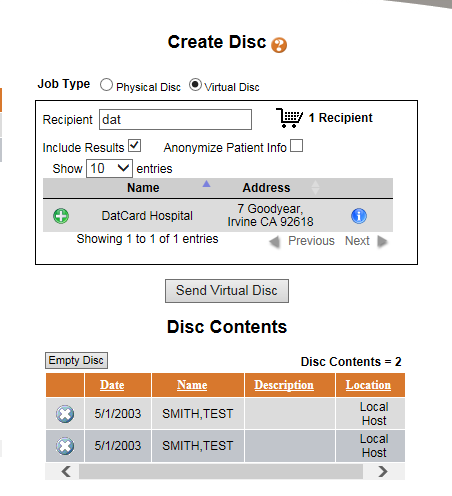Sort disc contents by Location header
The height and width of the screenshot is (496, 452).
coord(368,385)
